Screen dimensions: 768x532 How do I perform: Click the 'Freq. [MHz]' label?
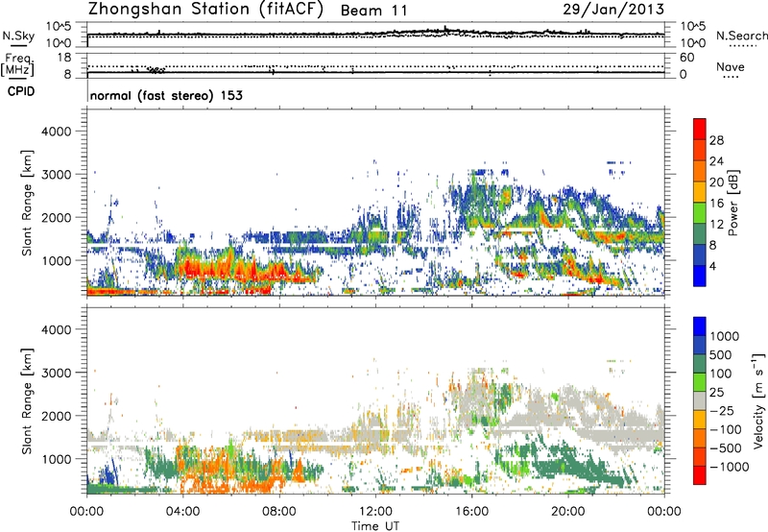click(17, 64)
